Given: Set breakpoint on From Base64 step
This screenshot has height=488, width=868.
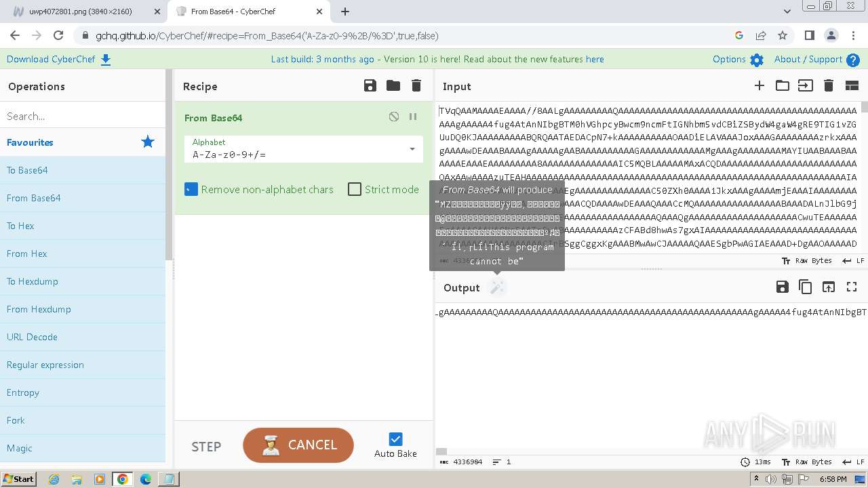Looking at the screenshot, I should 413,117.
